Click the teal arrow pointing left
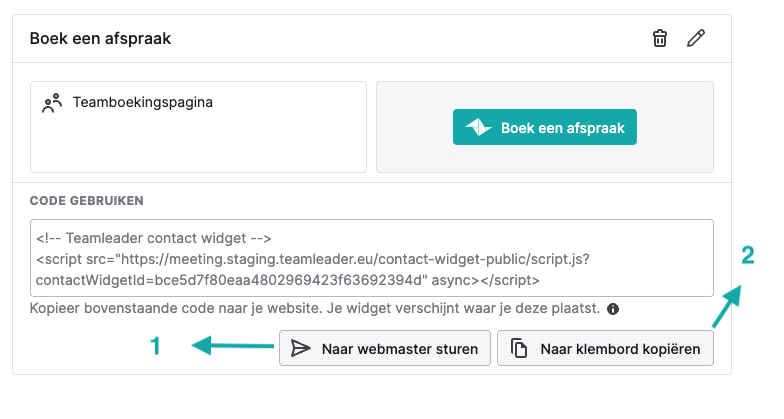This screenshot has width=784, height=419. pyautogui.click(x=232, y=346)
